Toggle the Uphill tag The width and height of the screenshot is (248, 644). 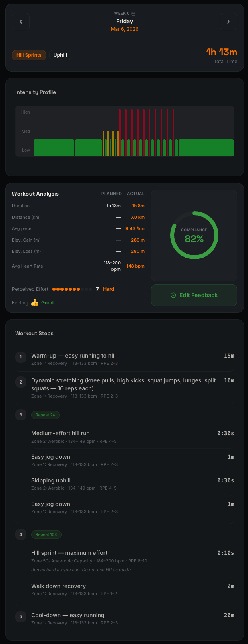(60, 55)
